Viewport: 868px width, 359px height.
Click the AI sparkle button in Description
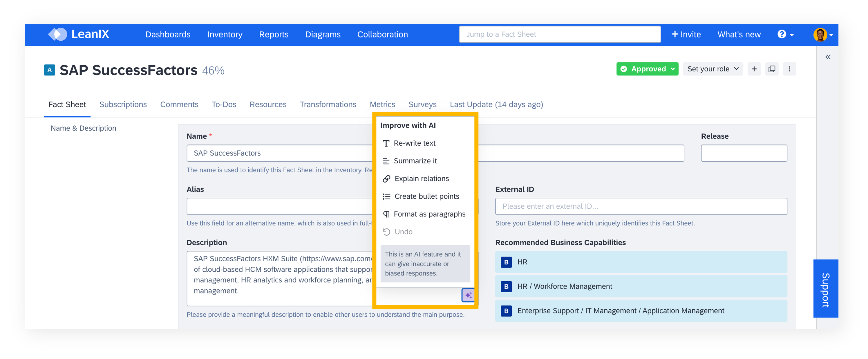[468, 295]
